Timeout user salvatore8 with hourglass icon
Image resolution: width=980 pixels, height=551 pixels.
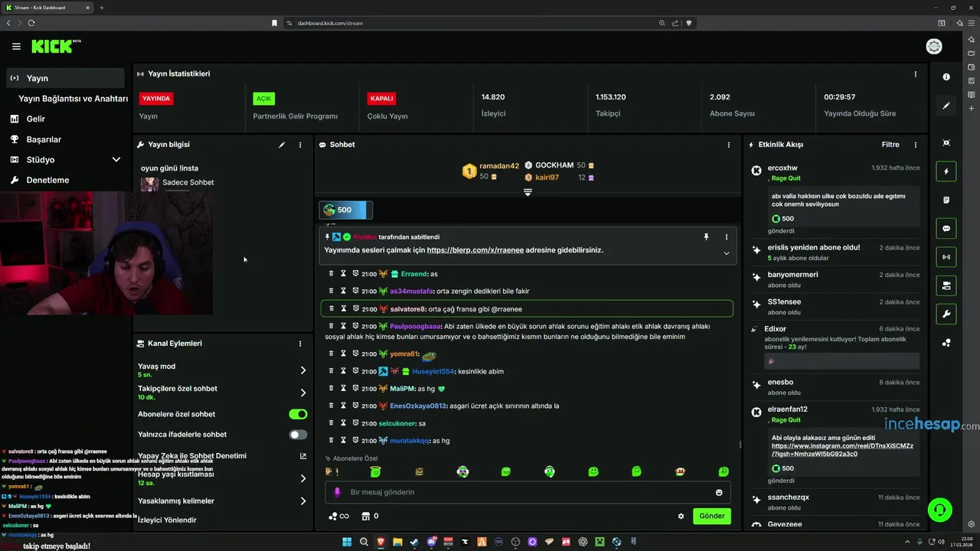pos(344,308)
